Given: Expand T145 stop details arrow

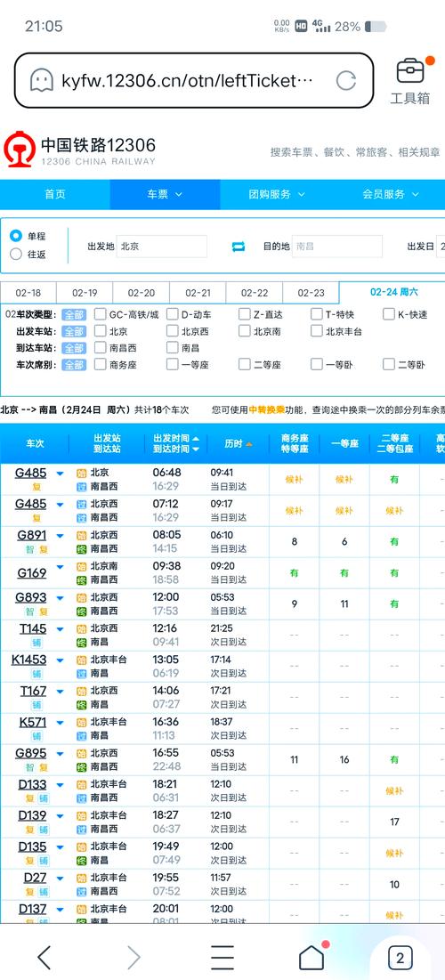Looking at the screenshot, I should (60, 629).
